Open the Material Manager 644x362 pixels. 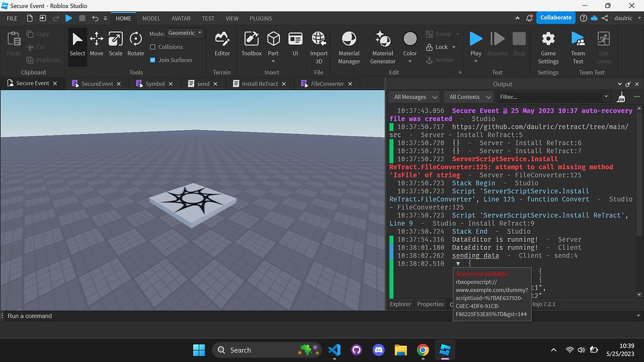[x=348, y=42]
